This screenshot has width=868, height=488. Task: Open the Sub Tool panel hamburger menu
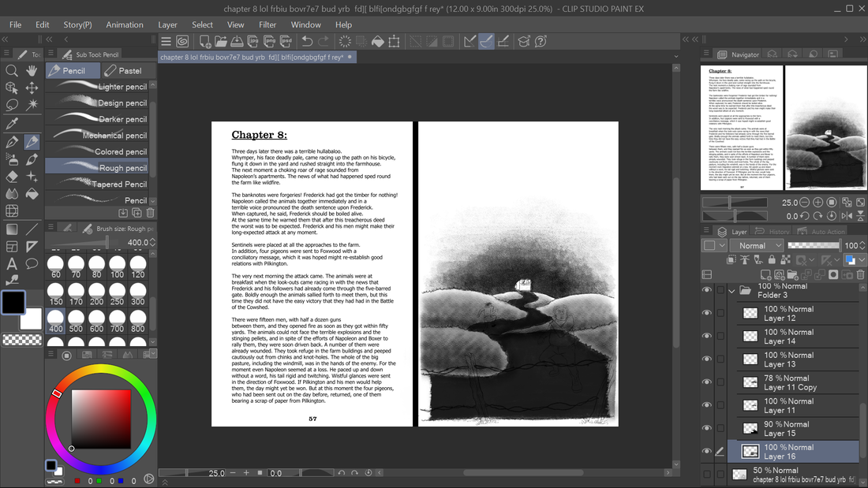point(51,54)
